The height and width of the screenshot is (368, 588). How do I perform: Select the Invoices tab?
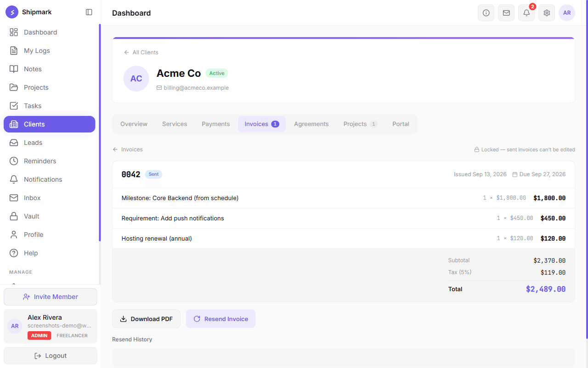[x=262, y=124]
